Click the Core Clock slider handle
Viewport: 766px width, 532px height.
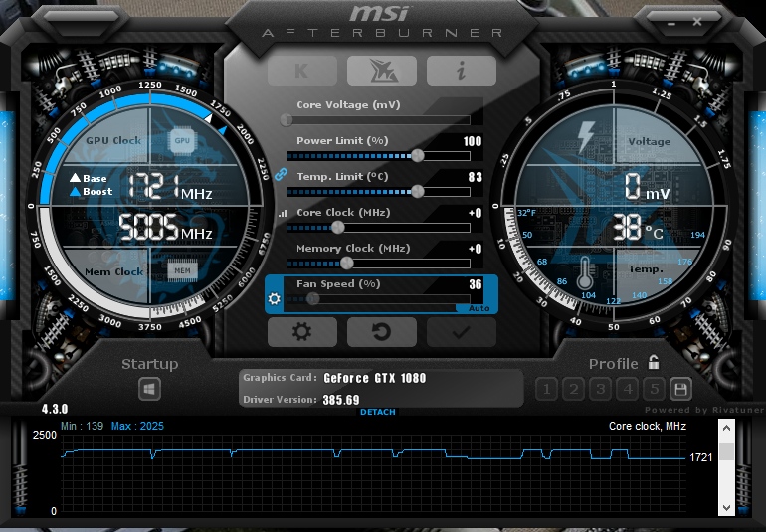point(338,227)
